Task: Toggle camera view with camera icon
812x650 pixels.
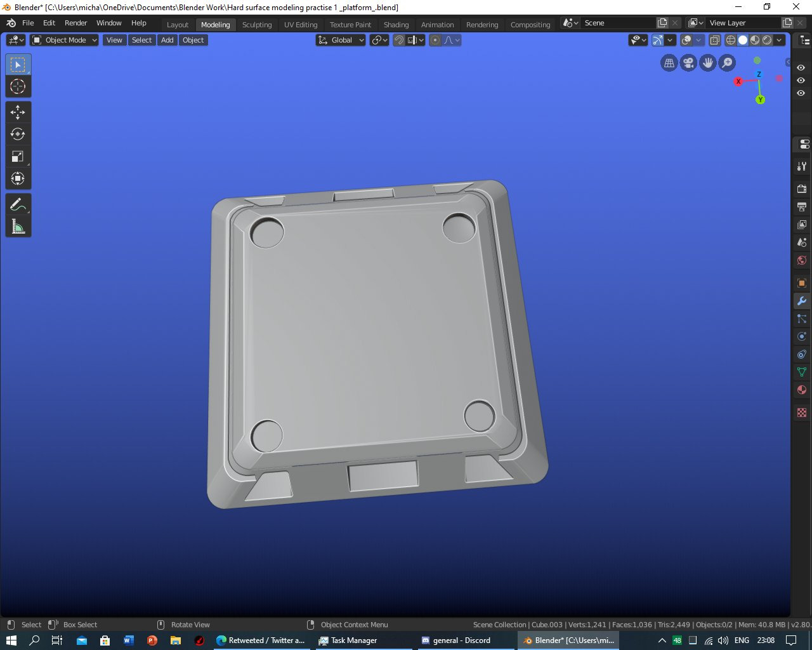Action: pyautogui.click(x=688, y=63)
